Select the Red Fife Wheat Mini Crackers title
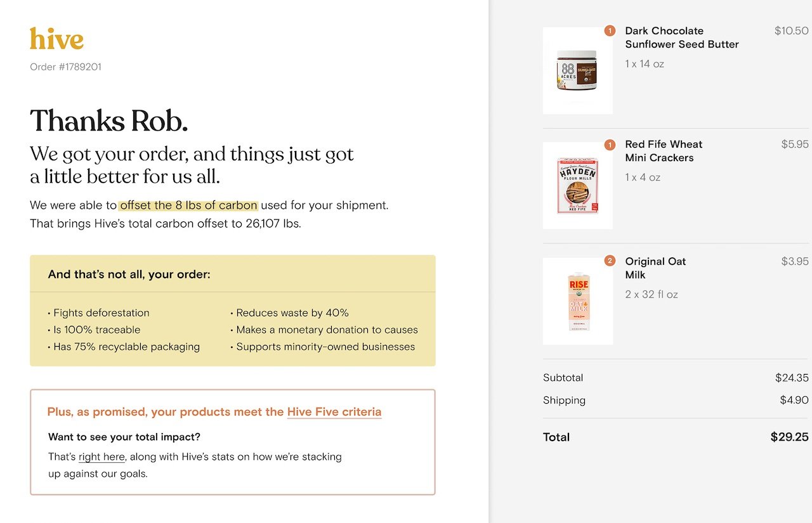This screenshot has height=523, width=812. point(663,151)
